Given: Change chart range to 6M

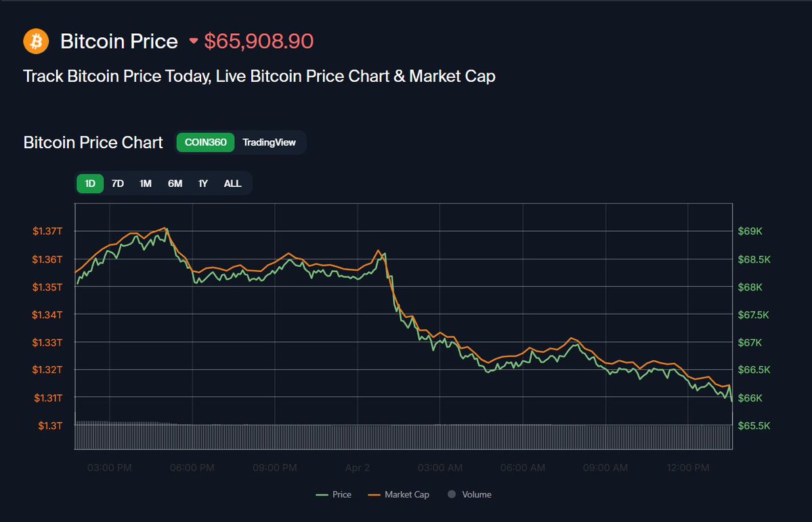Looking at the screenshot, I should tap(175, 183).
